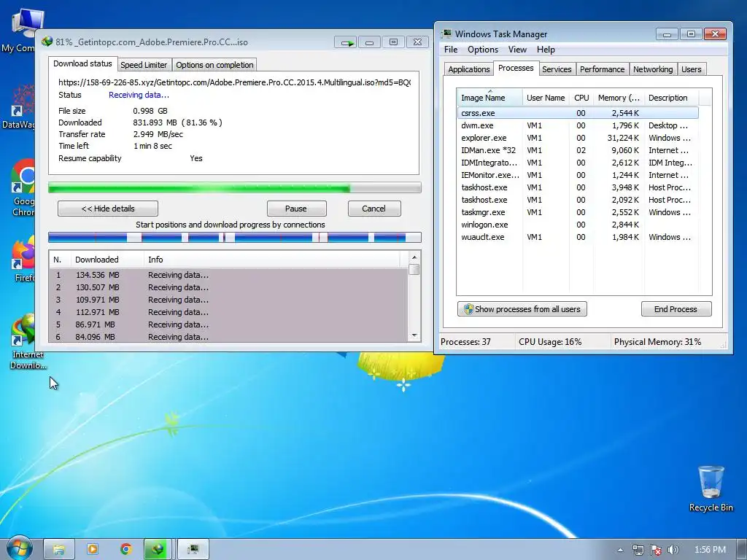Sort processes by Memory column
Viewport: 747px width, 560px height.
click(619, 98)
